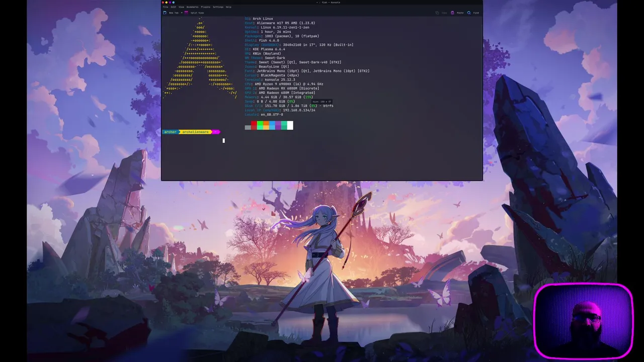Click the red close window button
Image resolution: width=644 pixels, height=362 pixels.
point(163,3)
